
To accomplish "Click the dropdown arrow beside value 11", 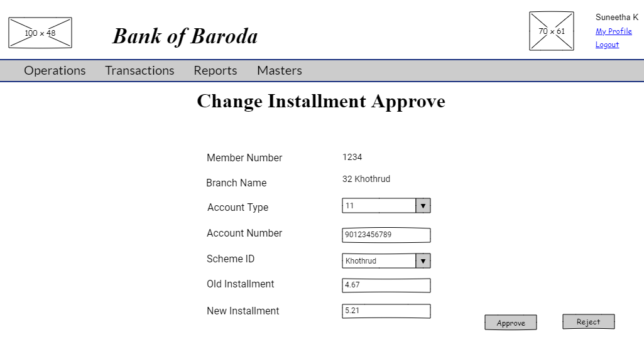I will pos(423,206).
